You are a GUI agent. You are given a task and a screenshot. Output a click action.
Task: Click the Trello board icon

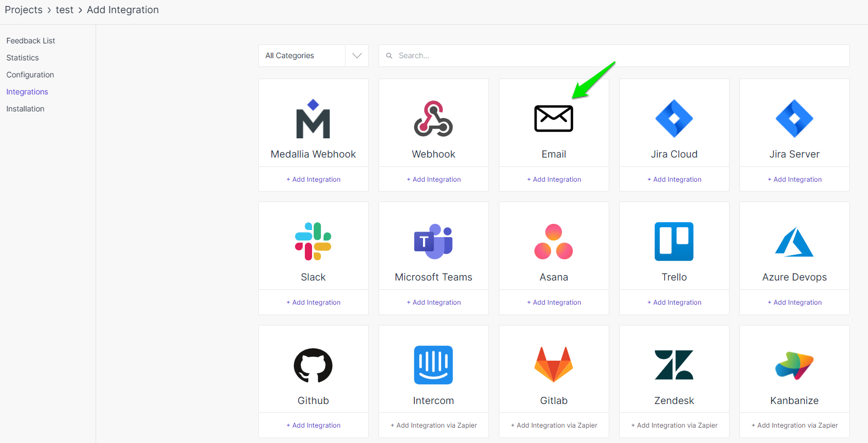click(674, 242)
